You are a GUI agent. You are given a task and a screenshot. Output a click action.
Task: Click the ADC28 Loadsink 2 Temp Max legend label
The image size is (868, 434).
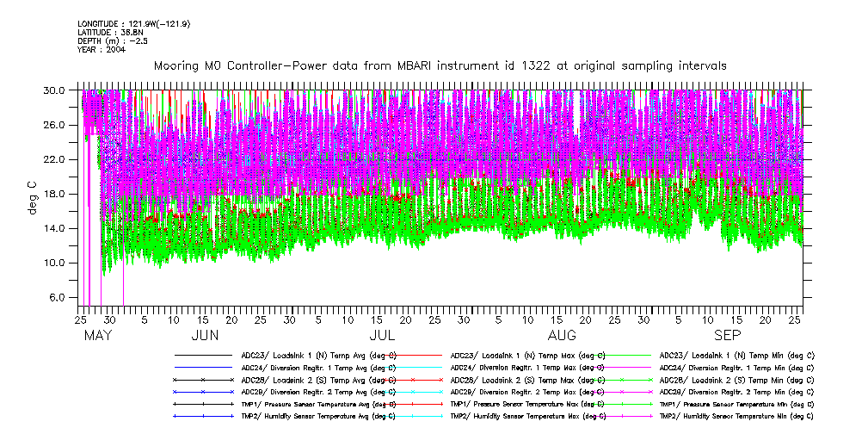523,380
